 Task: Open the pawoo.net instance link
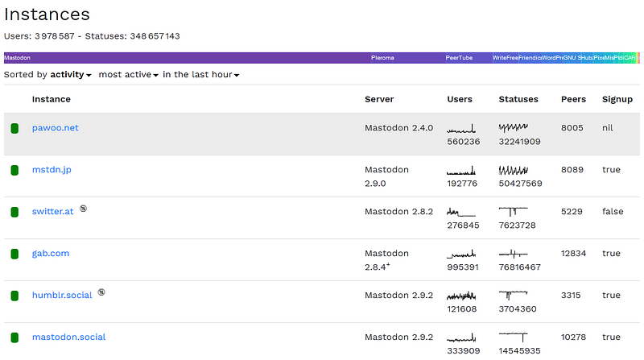55,128
